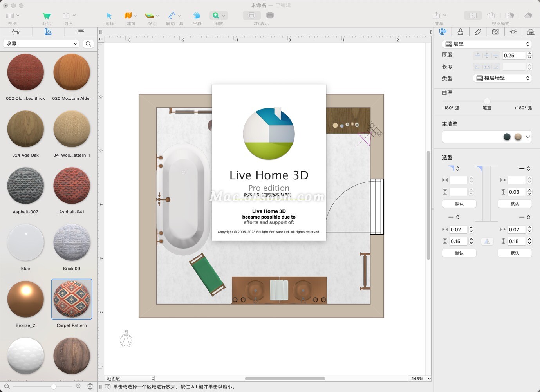Click the height icon beside the 0.03 field
This screenshot has width=540, height=392.
pyautogui.click(x=503, y=192)
